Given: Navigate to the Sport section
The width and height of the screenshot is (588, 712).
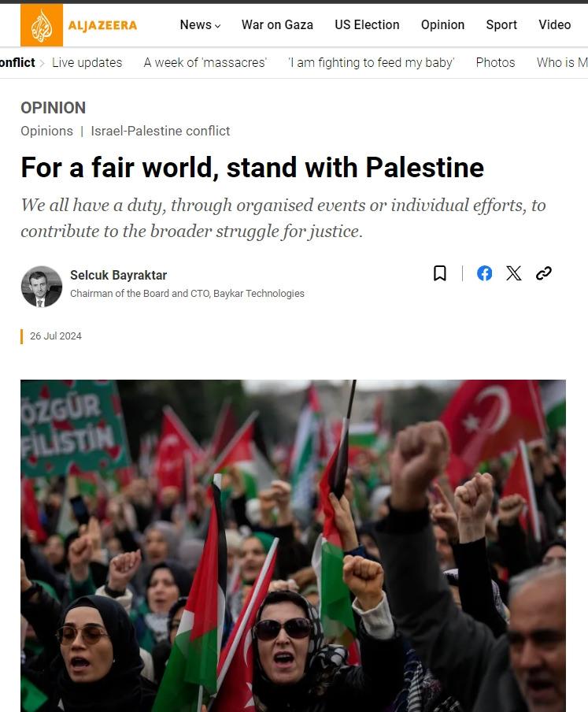Looking at the screenshot, I should [501, 24].
